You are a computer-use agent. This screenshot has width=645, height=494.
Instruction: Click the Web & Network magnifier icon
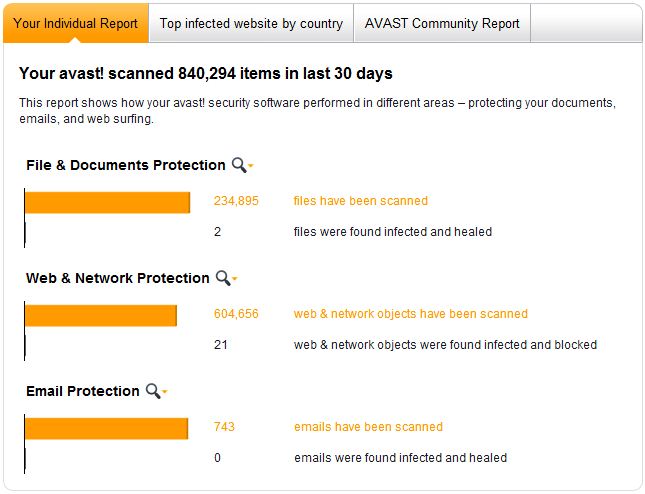click(x=223, y=278)
